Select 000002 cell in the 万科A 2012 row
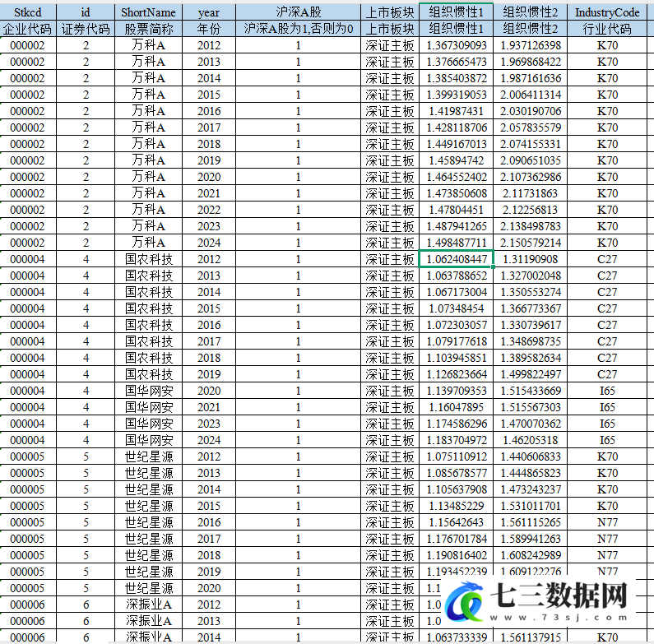The image size is (654, 644). (28, 45)
